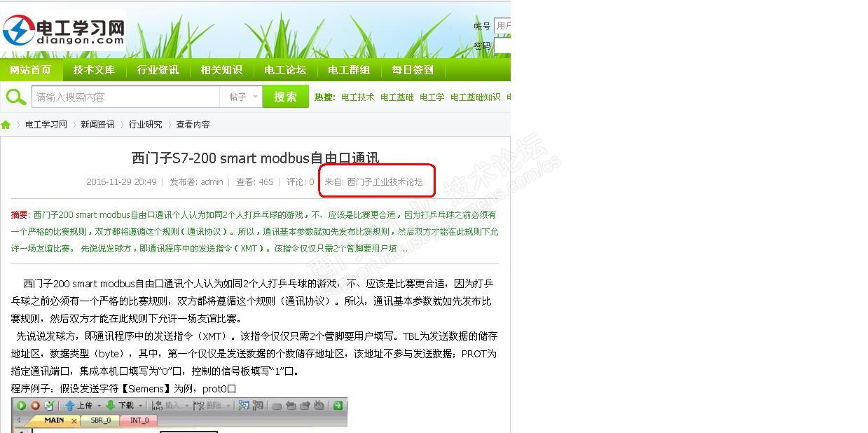The image size is (868, 433).
Task: Click hot search link 电工基础知识
Action: click(x=476, y=97)
